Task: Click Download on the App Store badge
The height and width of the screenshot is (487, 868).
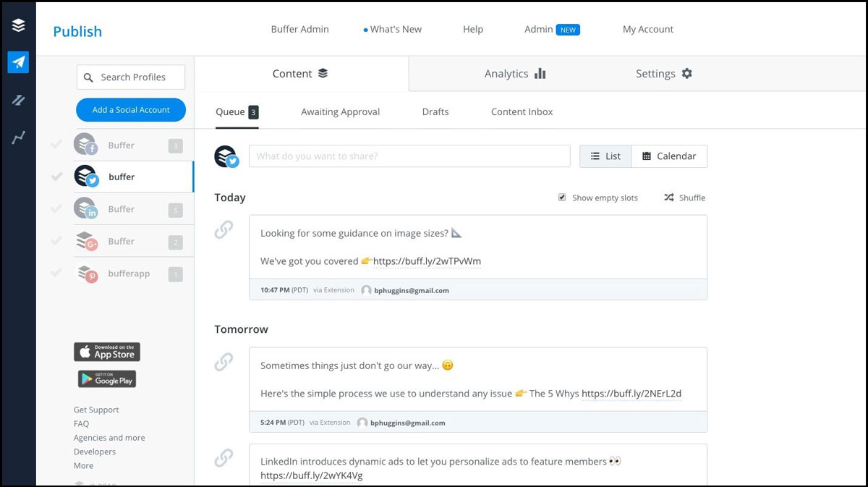Action: pos(107,352)
